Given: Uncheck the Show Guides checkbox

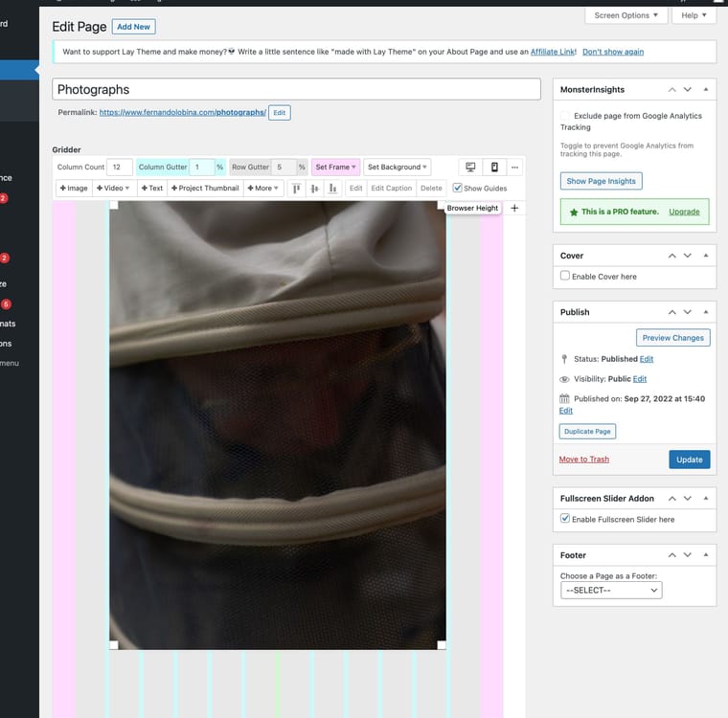Looking at the screenshot, I should [x=458, y=189].
